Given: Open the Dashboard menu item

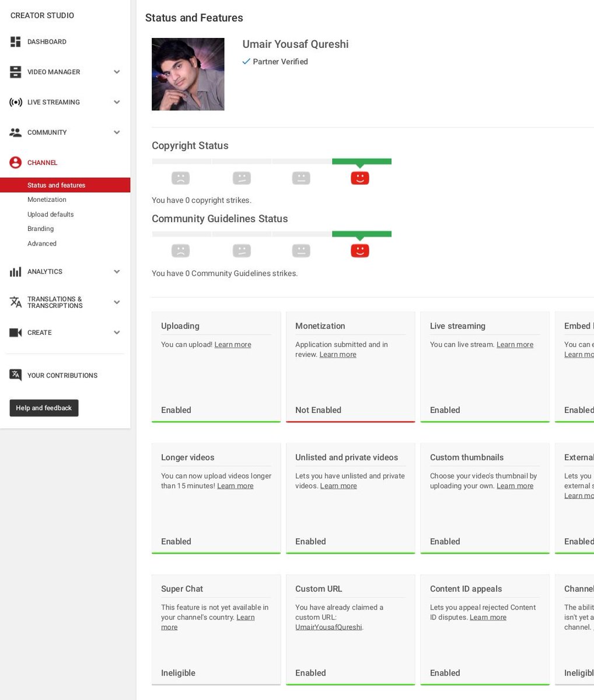Looking at the screenshot, I should 47,42.
